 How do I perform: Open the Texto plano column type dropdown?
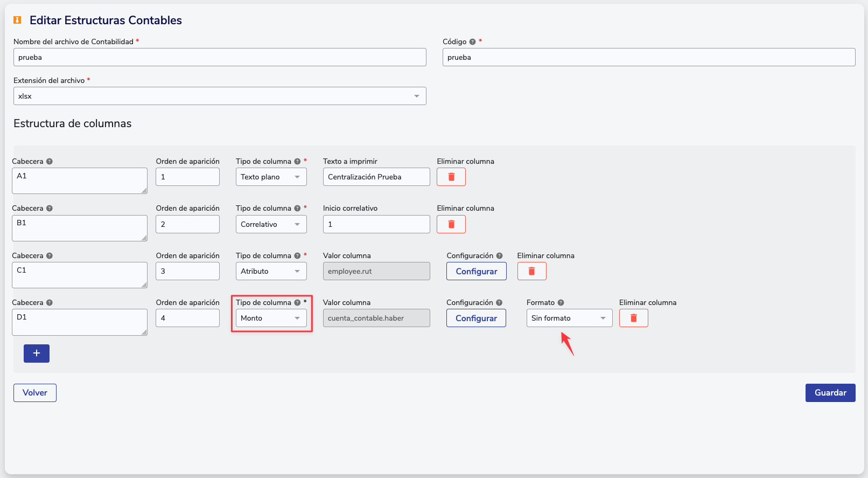(271, 177)
